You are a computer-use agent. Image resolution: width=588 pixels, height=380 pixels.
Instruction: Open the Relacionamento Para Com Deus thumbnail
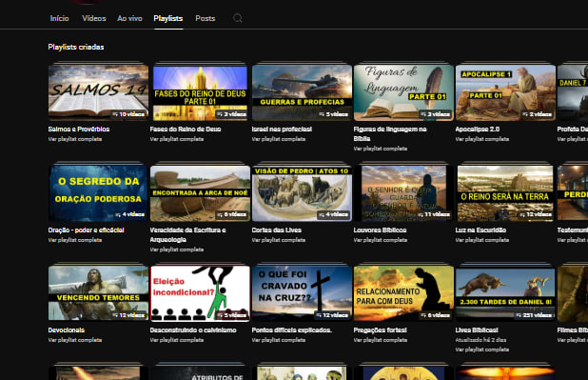click(x=403, y=293)
